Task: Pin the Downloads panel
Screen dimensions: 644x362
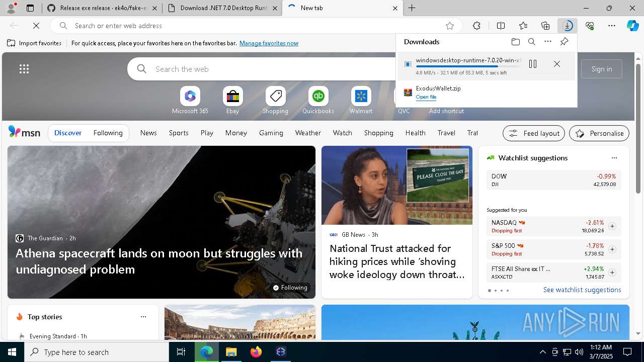Action: 564,42
